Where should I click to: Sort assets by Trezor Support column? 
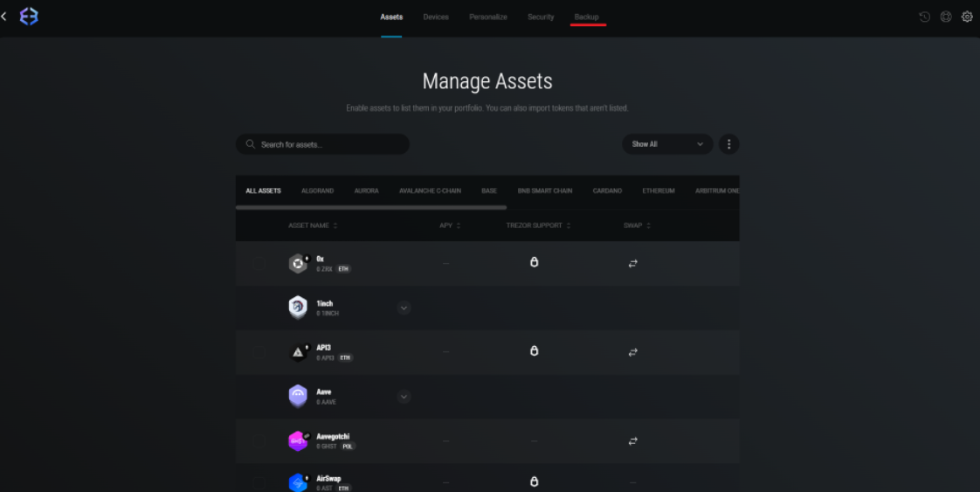(x=536, y=225)
